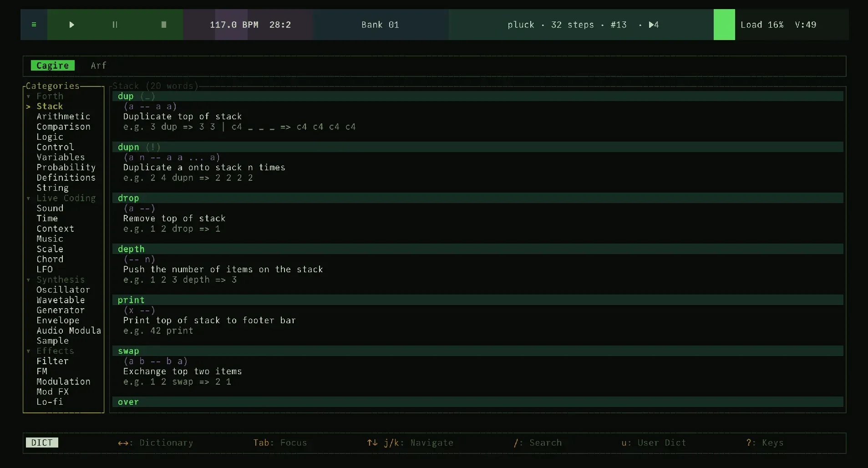
Task: Select the Arithmetic category
Action: pos(63,117)
